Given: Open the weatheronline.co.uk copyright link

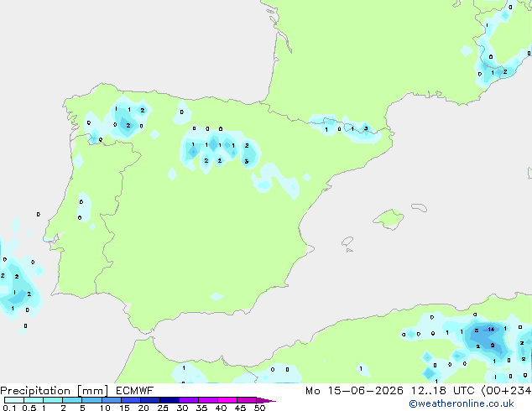Looking at the screenshot, I should coord(462,403).
